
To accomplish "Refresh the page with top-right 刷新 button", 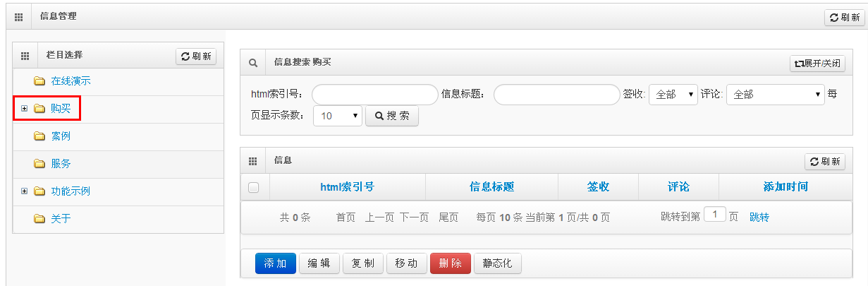I will point(845,18).
